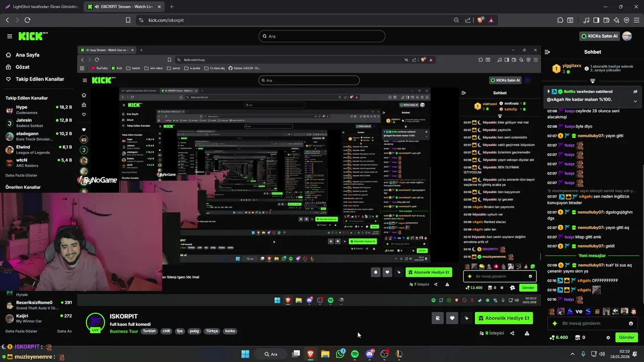
Task: Click the Bir mesaj gönderin chat input
Action: click(592, 323)
